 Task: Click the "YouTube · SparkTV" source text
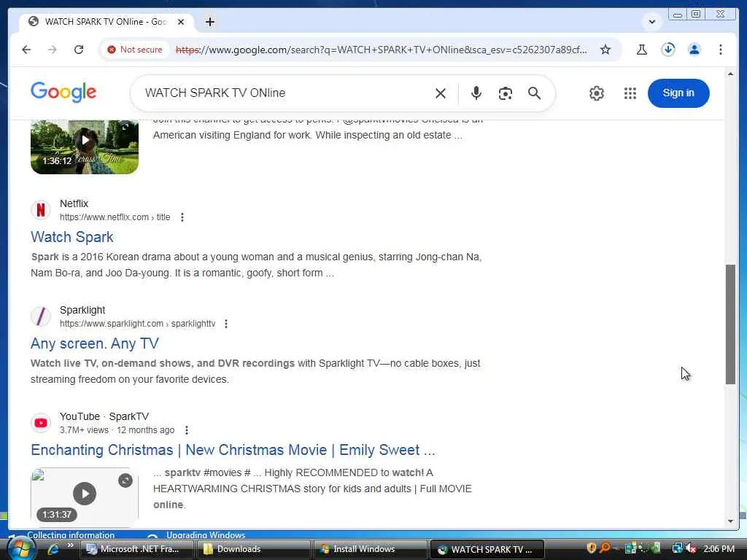click(104, 416)
